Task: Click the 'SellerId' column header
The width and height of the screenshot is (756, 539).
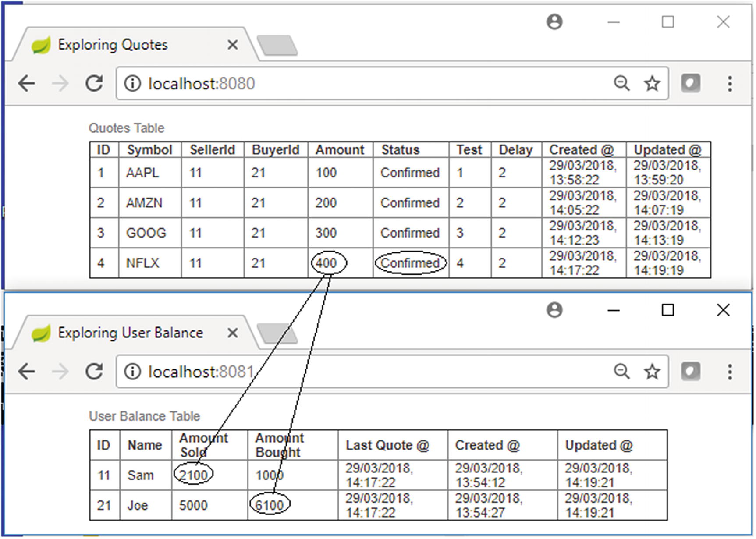Action: tap(213, 150)
